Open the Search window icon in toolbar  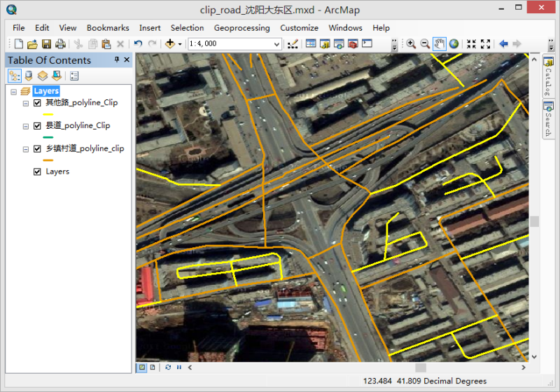click(339, 44)
